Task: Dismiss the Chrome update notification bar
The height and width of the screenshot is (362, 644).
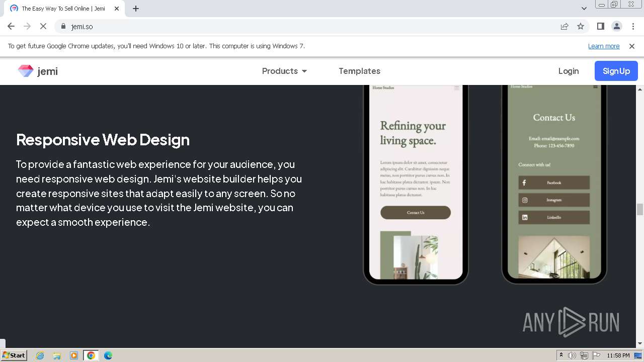Action: 632,46
